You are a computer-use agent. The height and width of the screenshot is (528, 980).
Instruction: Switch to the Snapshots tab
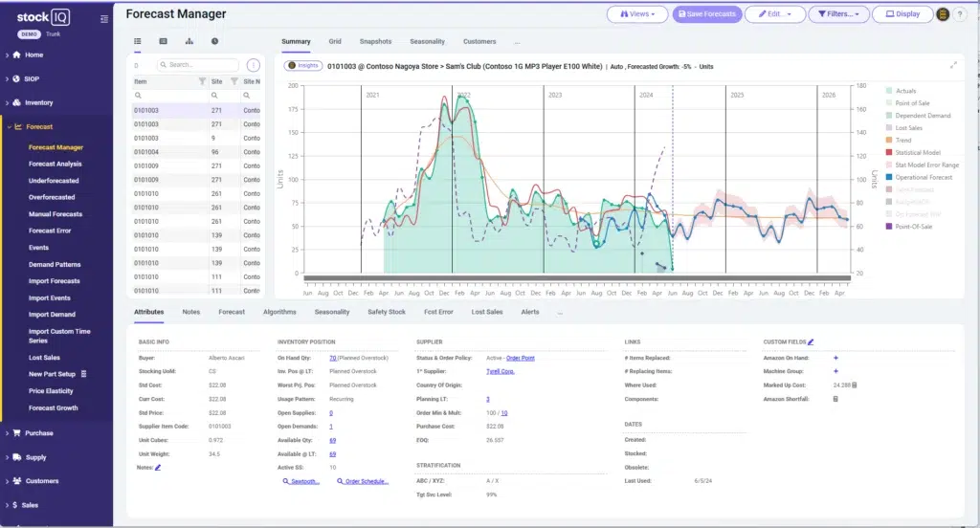point(375,42)
